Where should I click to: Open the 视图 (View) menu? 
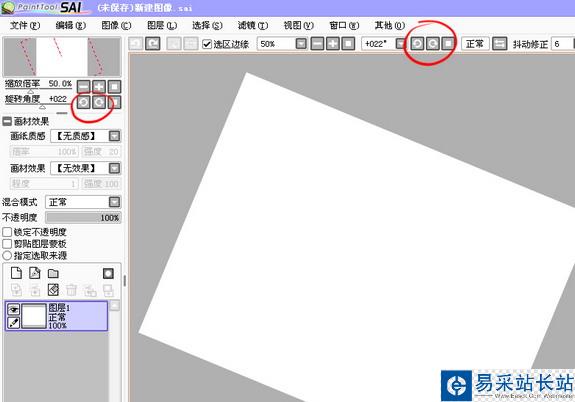(299, 25)
